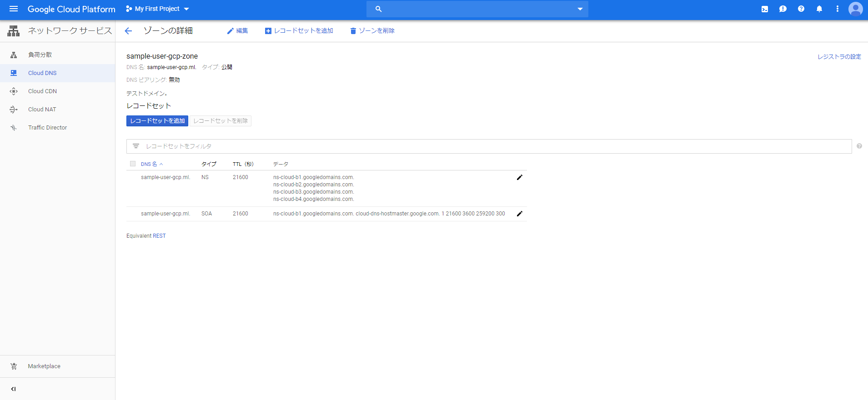The width and height of the screenshot is (868, 400).
Task: Select the SOA record DNS name
Action: pyautogui.click(x=166, y=214)
